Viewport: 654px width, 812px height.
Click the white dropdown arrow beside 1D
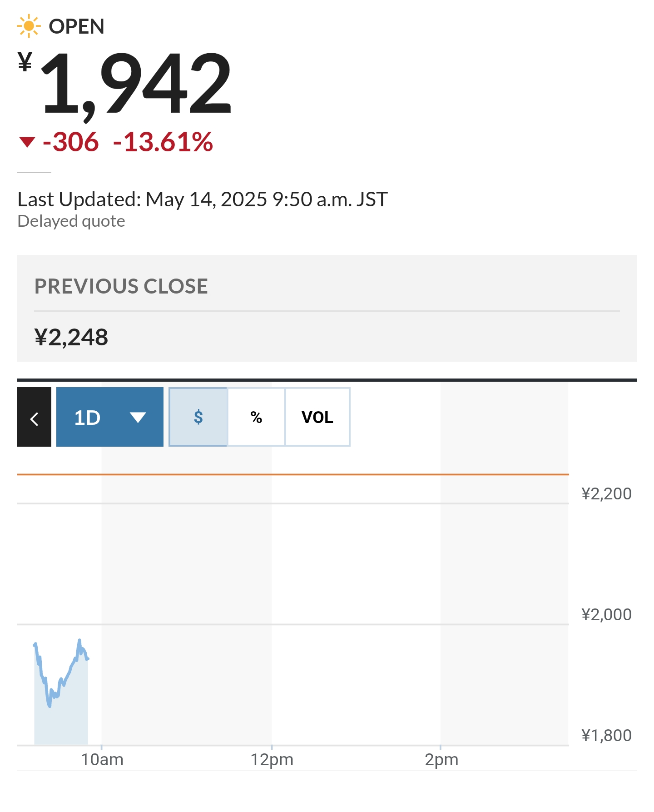pyautogui.click(x=138, y=417)
